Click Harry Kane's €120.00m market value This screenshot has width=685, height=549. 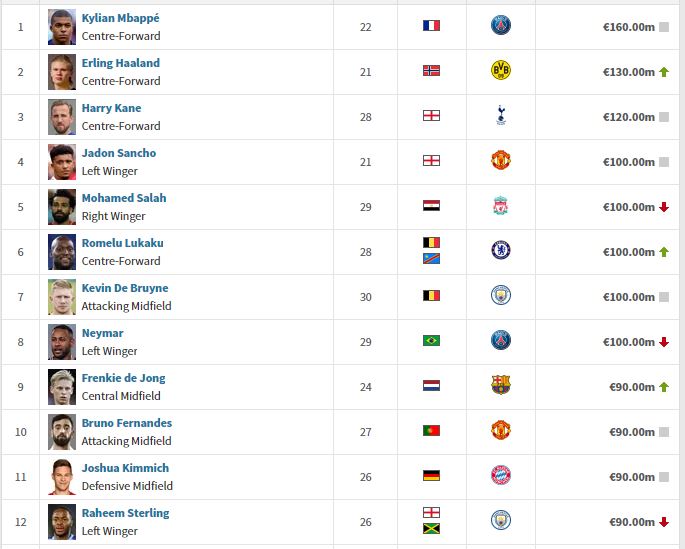pos(629,117)
